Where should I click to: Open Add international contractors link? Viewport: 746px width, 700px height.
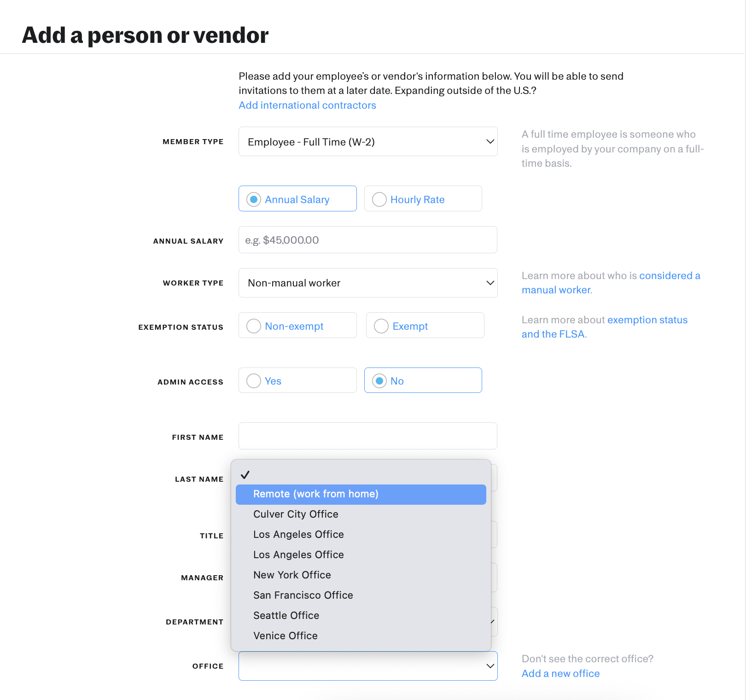[307, 105]
